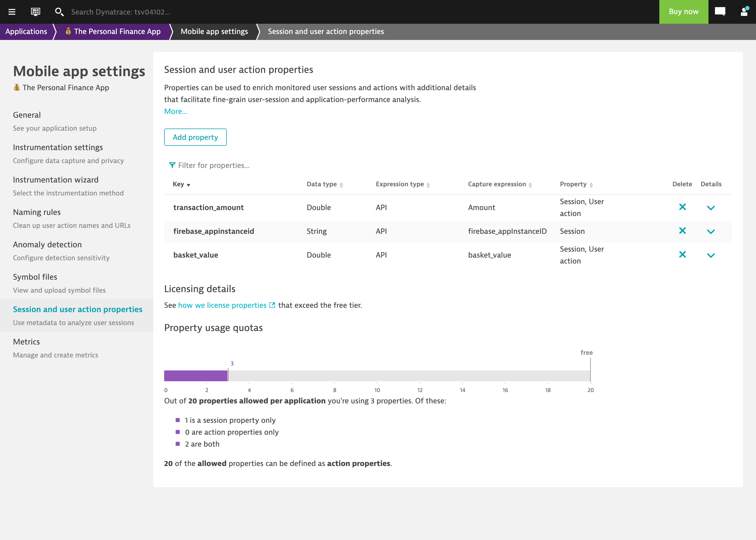Image resolution: width=756 pixels, height=540 pixels.
Task: Expand details for transaction_amount
Action: pos(711,208)
